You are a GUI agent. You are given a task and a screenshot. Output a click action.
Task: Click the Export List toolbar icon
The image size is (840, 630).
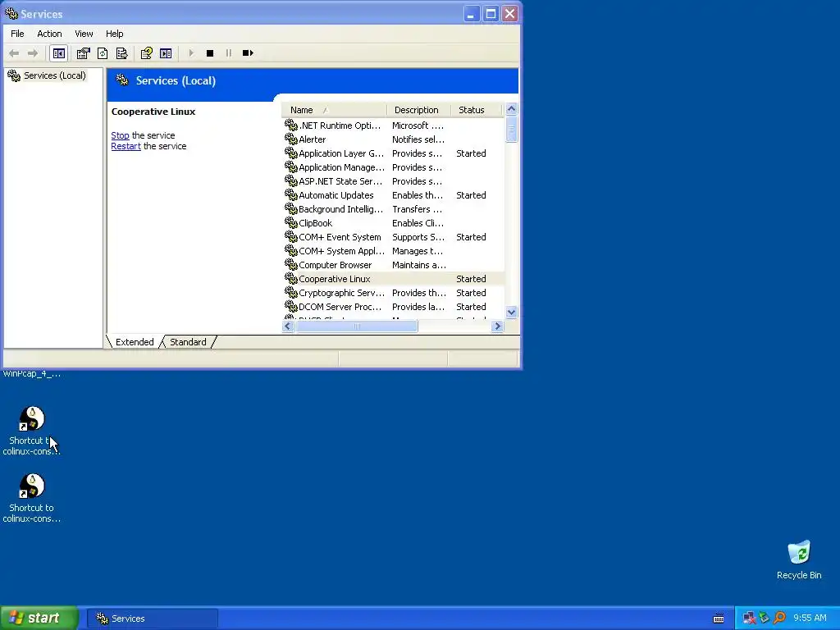[x=121, y=53]
